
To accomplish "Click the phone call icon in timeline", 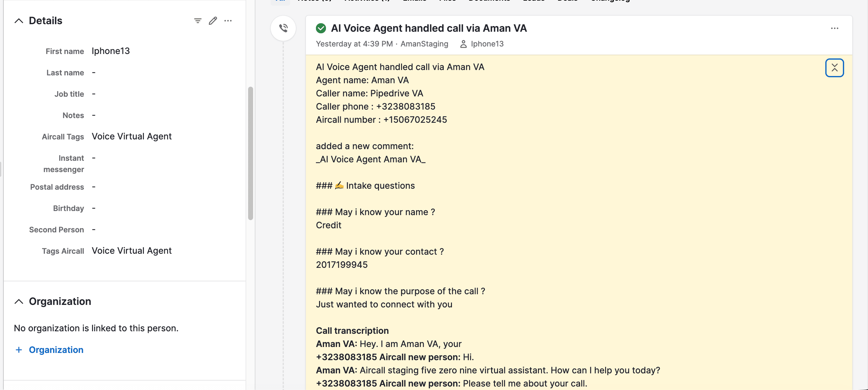I will click(x=283, y=28).
